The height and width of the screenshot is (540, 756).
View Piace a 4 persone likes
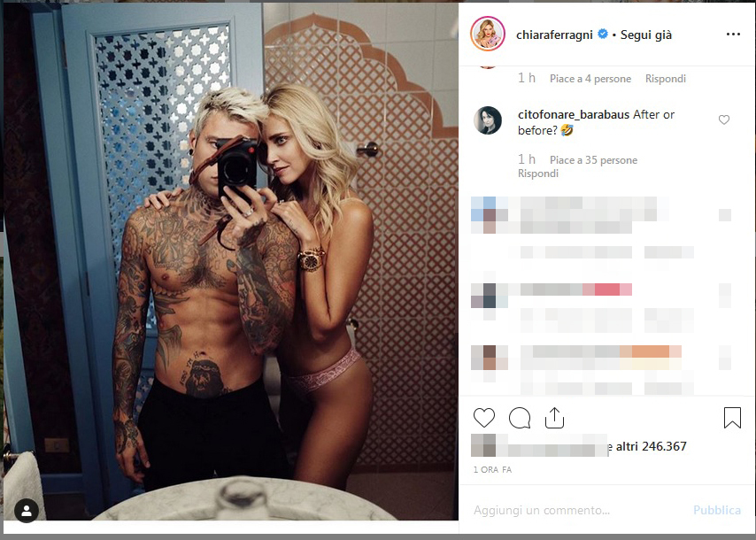click(590, 79)
